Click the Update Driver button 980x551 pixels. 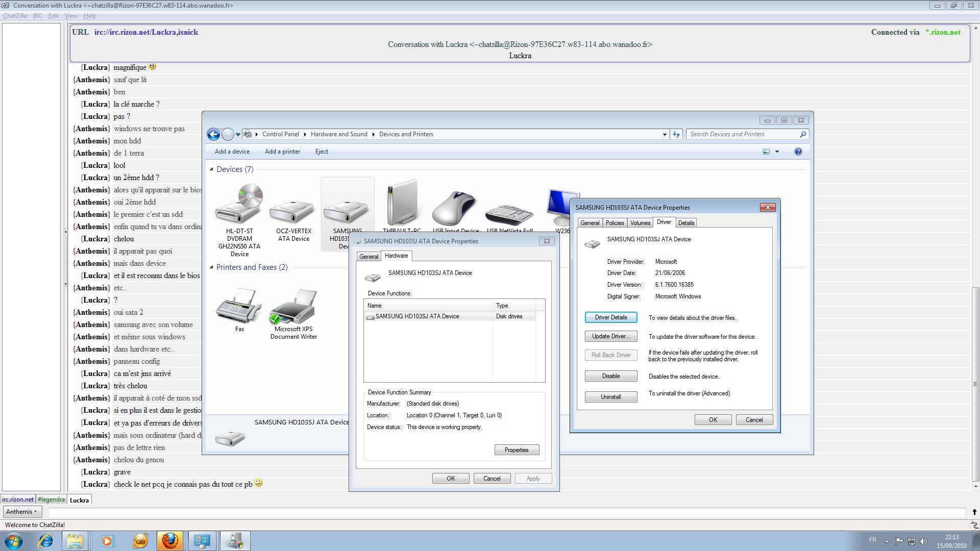(x=611, y=336)
